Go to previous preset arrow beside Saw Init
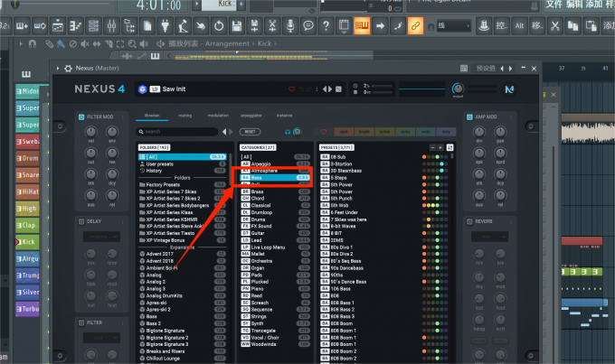 325,89
